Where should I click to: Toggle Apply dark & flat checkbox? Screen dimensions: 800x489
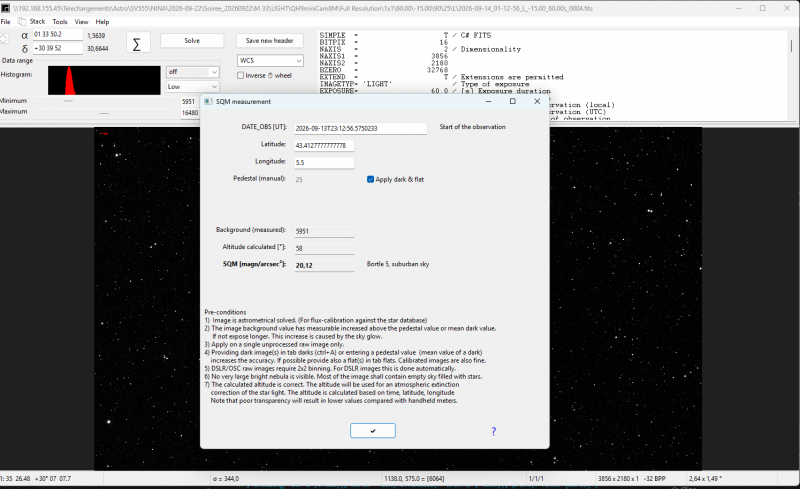click(x=370, y=179)
